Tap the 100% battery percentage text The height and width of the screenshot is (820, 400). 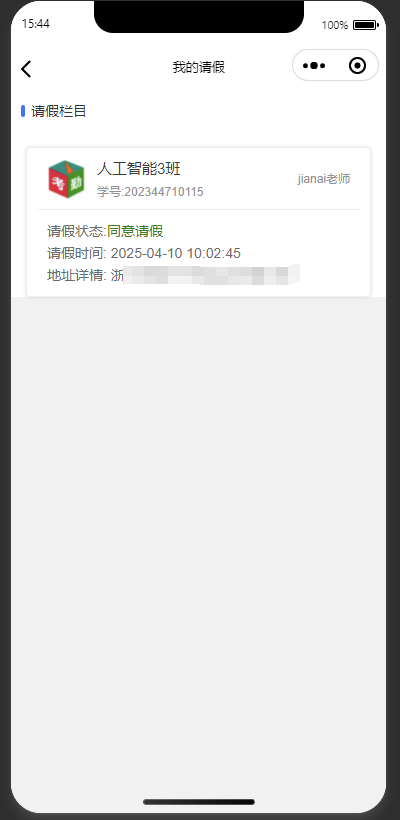coord(335,25)
